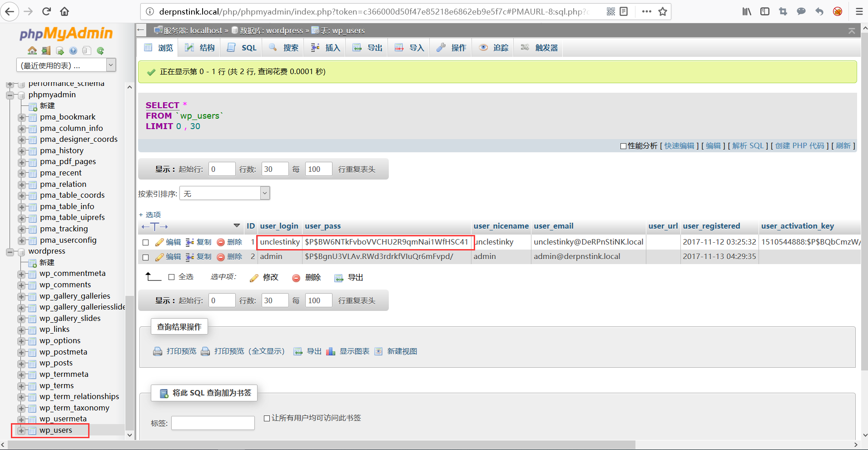
Task: Collapse the phpmyadmin database tree node
Action: pyautogui.click(x=10, y=95)
